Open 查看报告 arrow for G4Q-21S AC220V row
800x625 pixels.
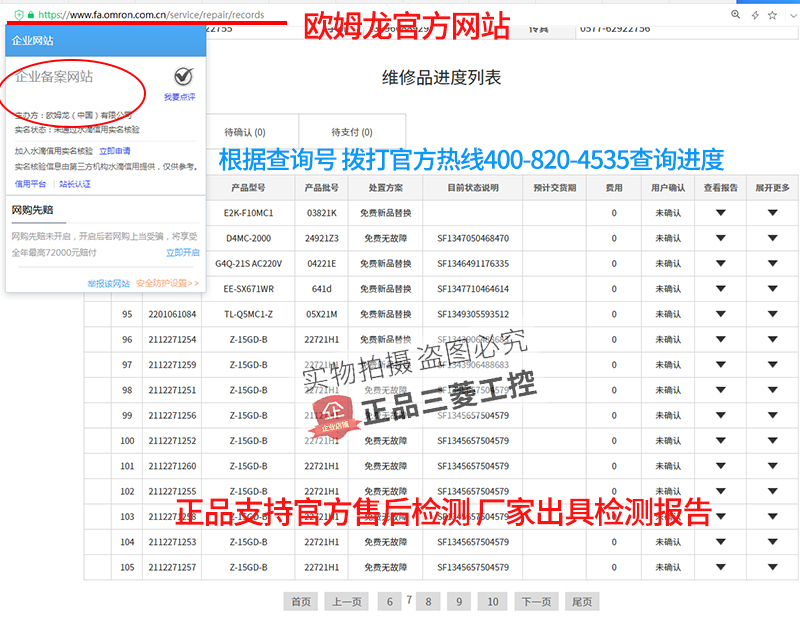click(720, 263)
